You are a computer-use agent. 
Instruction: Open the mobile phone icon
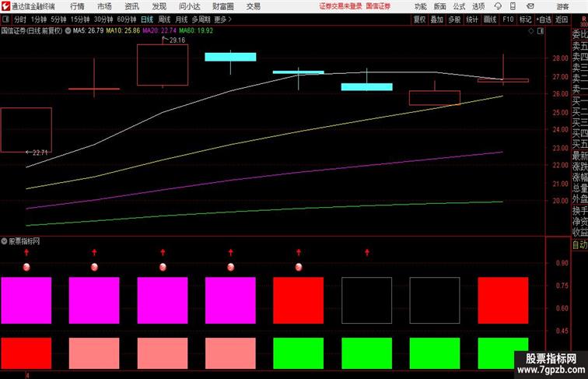pyautogui.click(x=513, y=6)
